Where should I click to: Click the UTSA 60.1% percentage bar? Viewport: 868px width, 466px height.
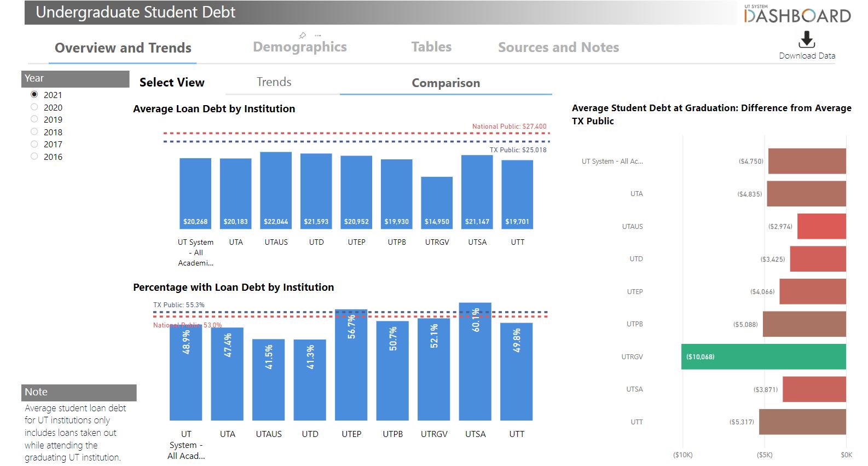click(475, 361)
